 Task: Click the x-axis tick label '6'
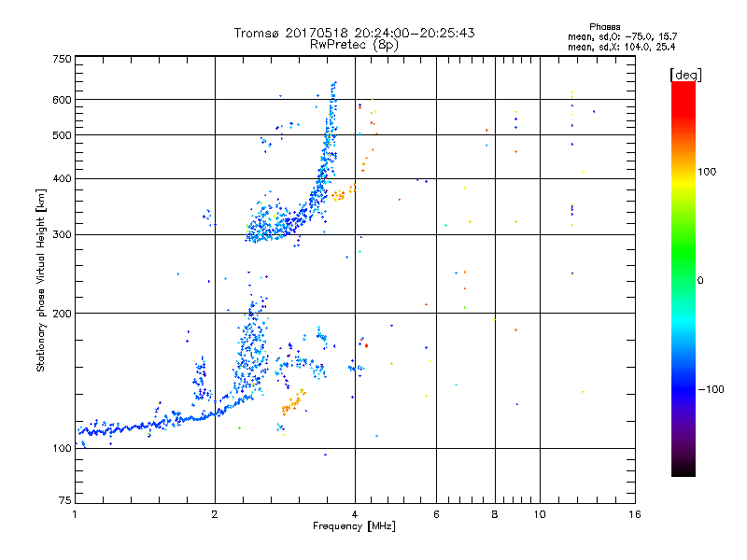coord(436,514)
